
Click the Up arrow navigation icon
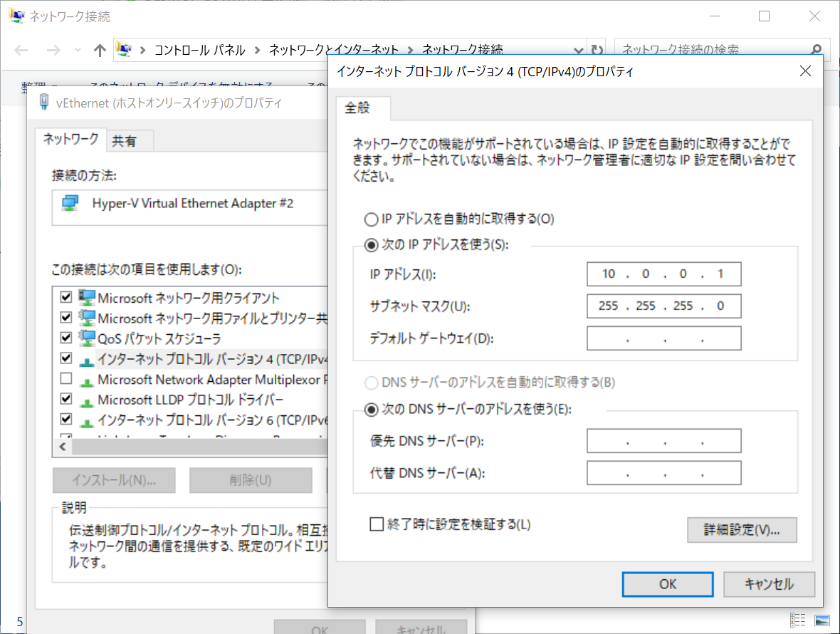(100, 50)
